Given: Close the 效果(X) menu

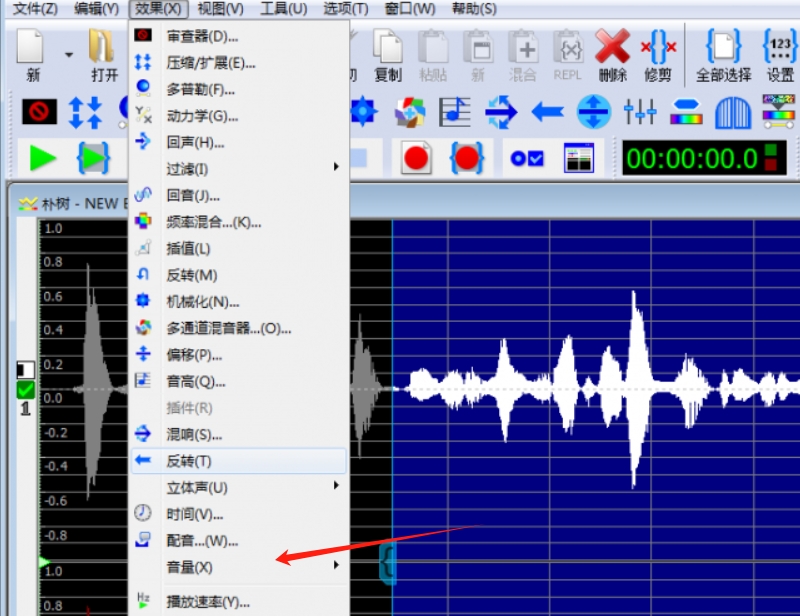Looking at the screenshot, I should click(x=158, y=9).
